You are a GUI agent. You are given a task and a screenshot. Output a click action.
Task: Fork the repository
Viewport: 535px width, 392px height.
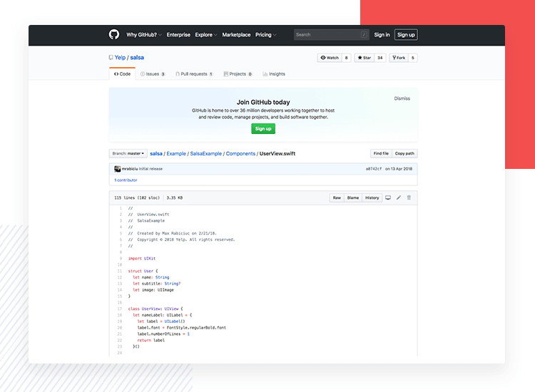(399, 58)
